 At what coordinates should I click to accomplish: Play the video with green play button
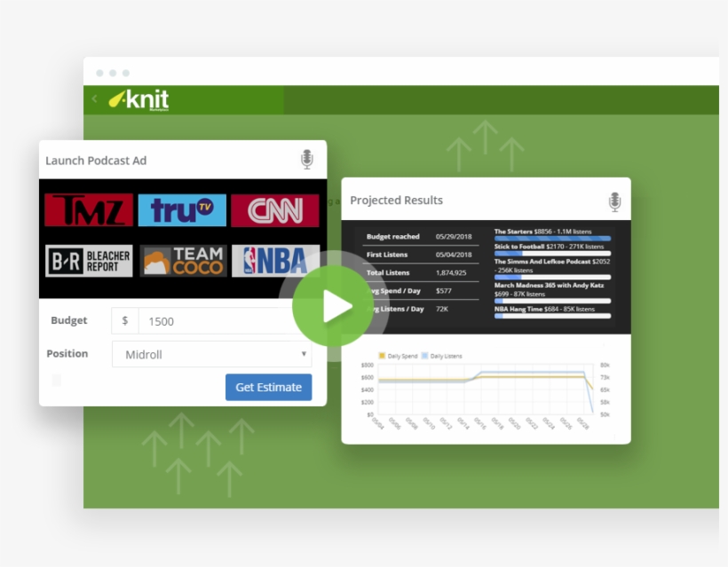pyautogui.click(x=332, y=306)
